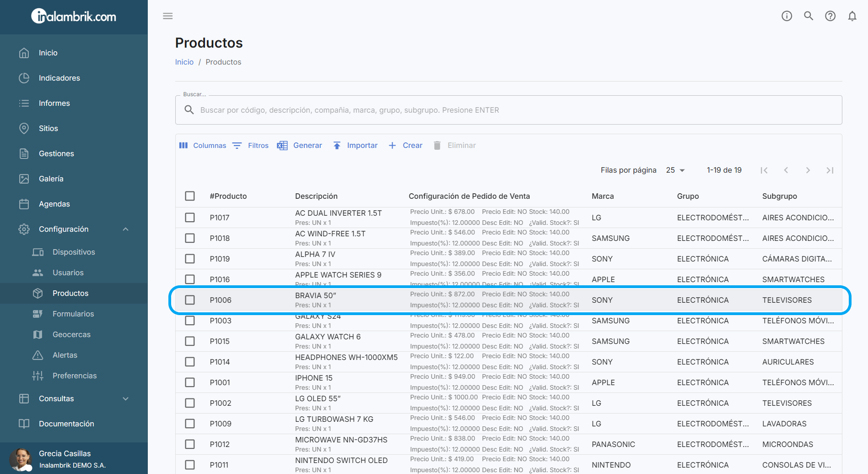
Task: Click the Informes list icon
Action: 24,103
